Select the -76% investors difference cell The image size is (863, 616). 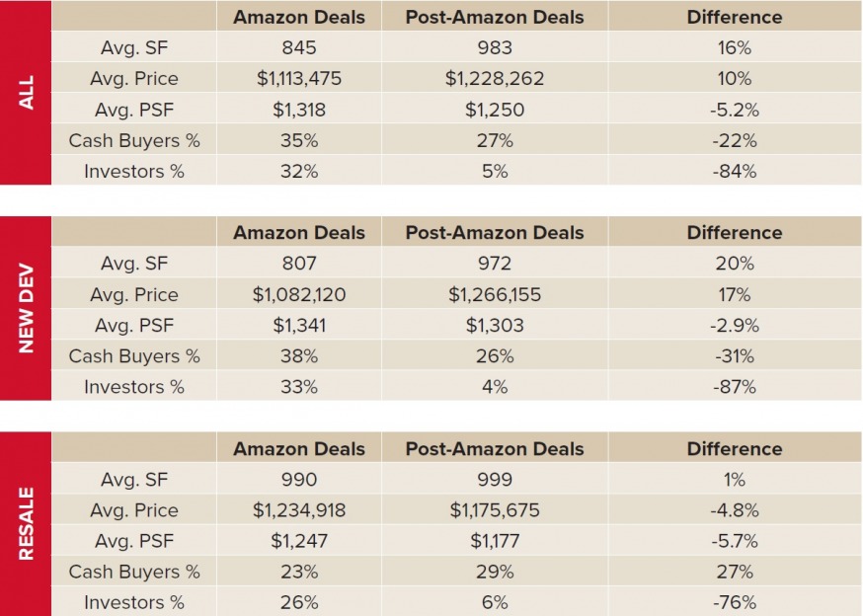coord(734,602)
